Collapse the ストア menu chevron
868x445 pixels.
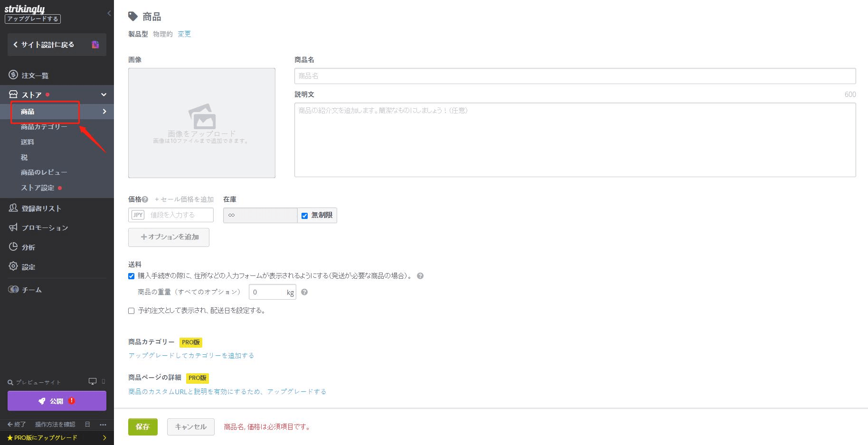point(104,95)
